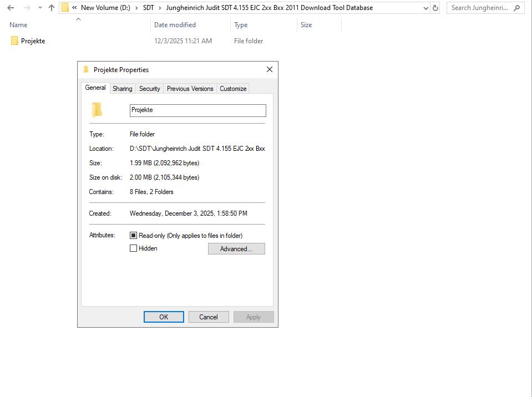Go back with the back arrow
Viewport: 532px width, 397px height.
[11, 7]
